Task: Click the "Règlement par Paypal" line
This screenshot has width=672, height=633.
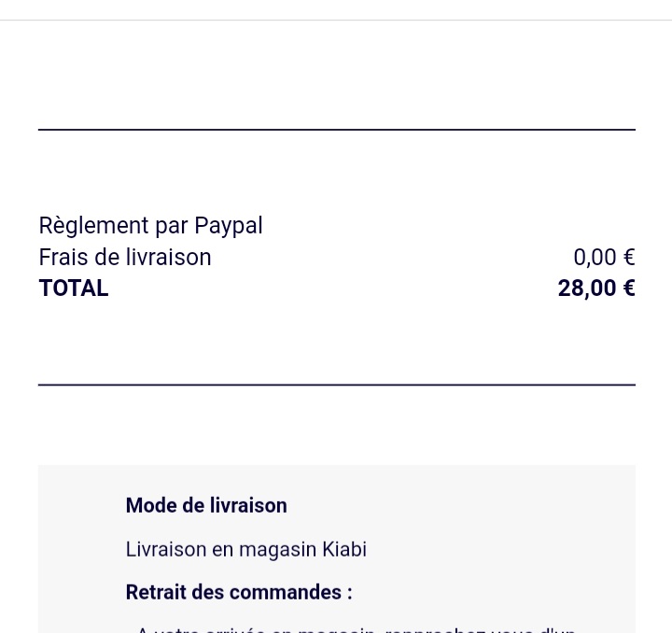Action: tap(150, 226)
